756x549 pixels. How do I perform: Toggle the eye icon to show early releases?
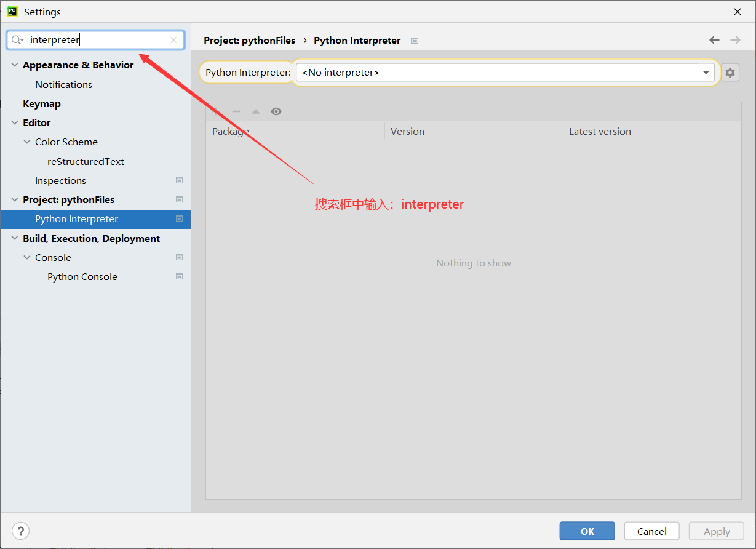(276, 111)
